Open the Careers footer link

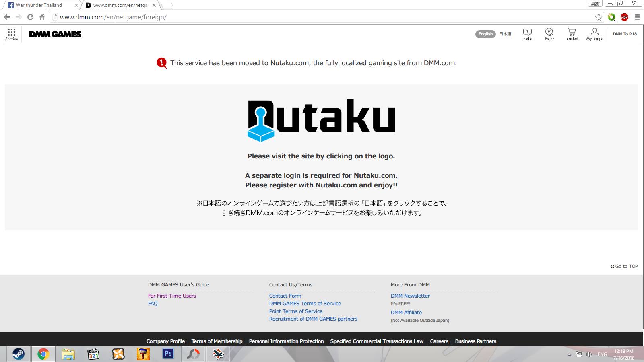[439, 341]
